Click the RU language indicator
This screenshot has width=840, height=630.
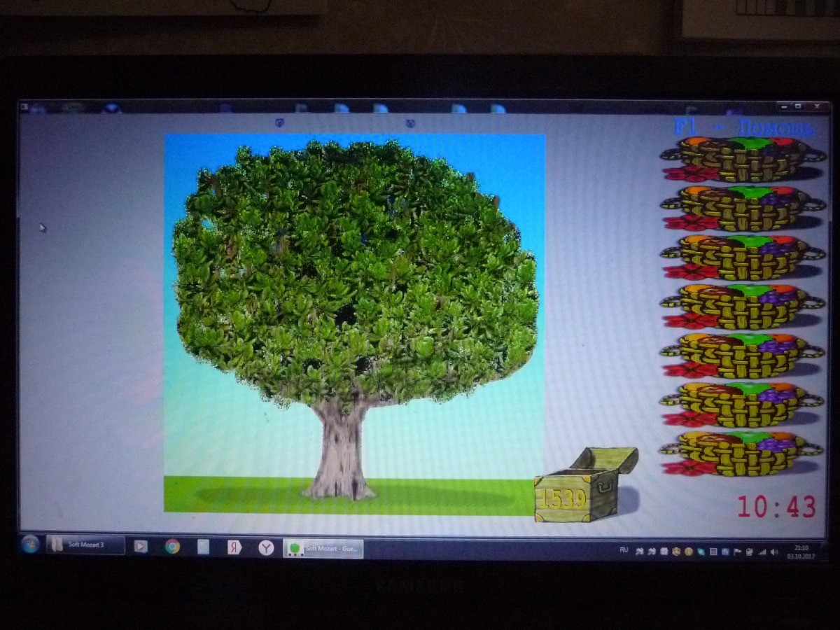pyautogui.click(x=624, y=550)
